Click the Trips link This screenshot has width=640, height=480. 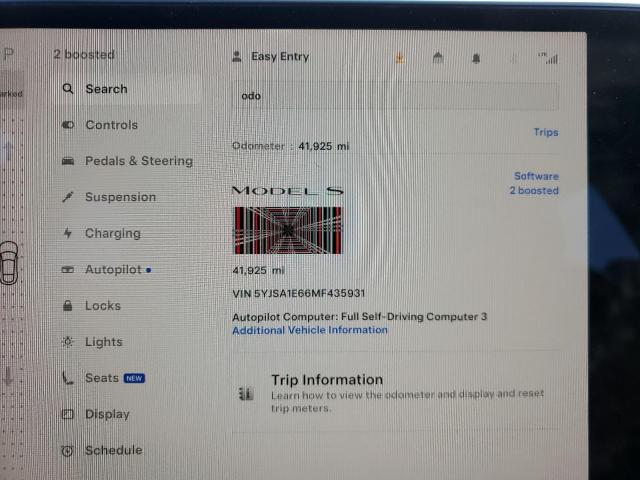click(x=546, y=132)
